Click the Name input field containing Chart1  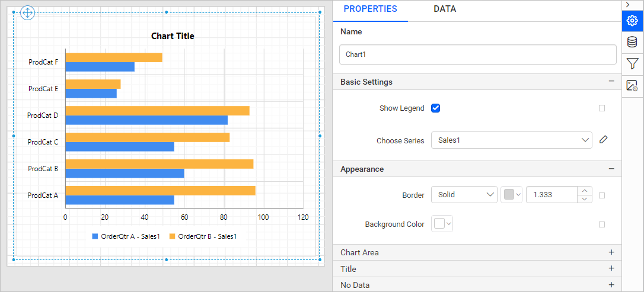coord(477,54)
